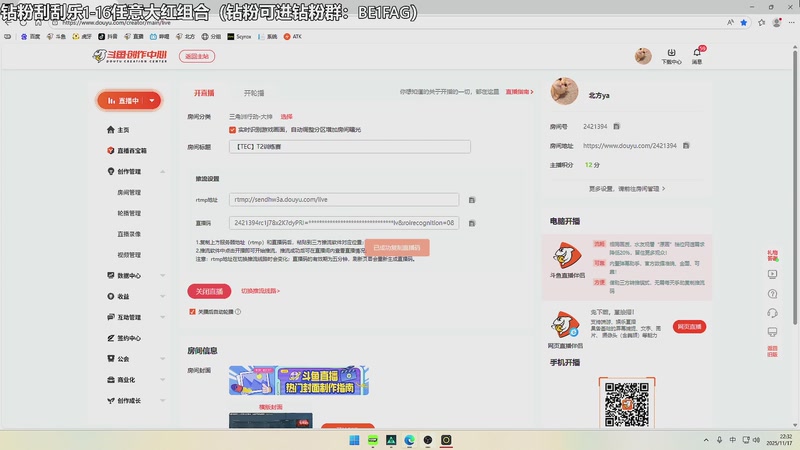
Task: Click the floating 返回旧版 link
Action: click(772, 351)
